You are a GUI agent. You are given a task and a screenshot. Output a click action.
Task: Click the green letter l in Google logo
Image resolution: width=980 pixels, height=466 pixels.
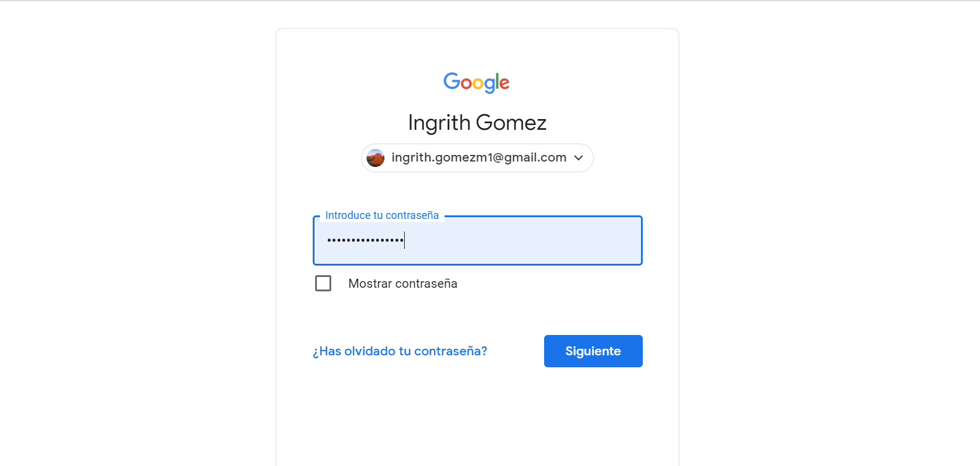point(496,81)
